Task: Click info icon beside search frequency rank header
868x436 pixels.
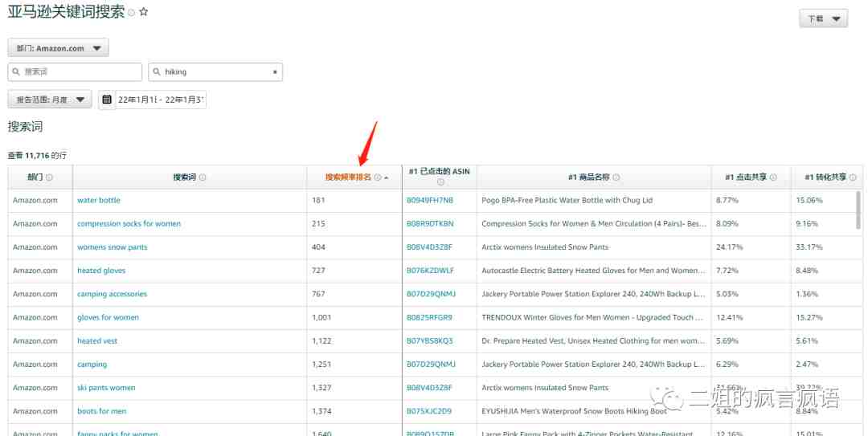Action: [x=378, y=177]
